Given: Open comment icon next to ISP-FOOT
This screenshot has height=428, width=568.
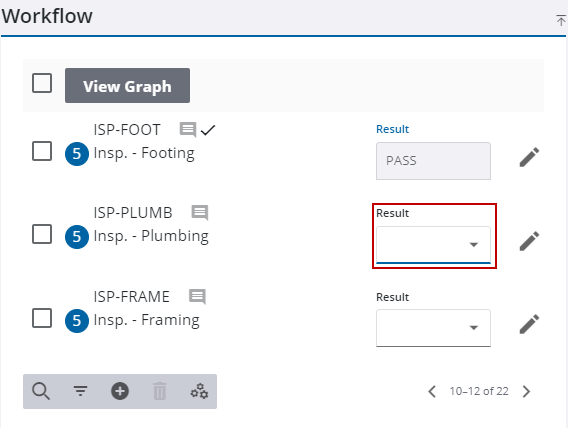Looking at the screenshot, I should (188, 130).
